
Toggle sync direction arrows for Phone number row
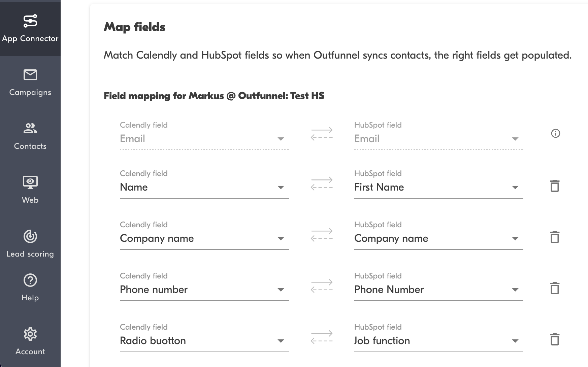tap(322, 286)
